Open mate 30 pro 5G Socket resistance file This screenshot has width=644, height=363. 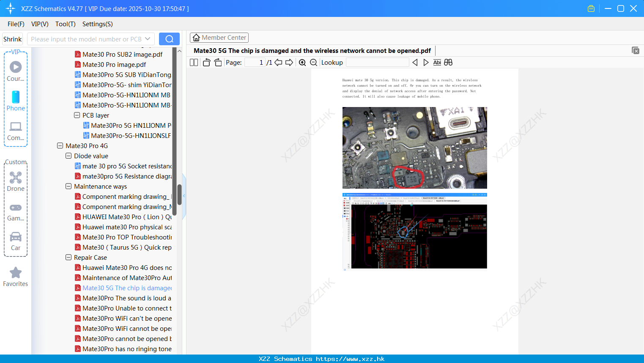click(x=123, y=166)
